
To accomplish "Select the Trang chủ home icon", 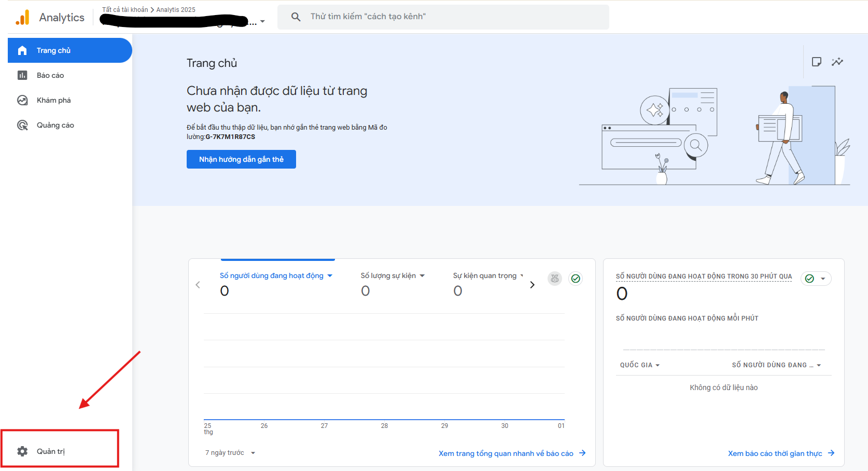I will tap(22, 50).
